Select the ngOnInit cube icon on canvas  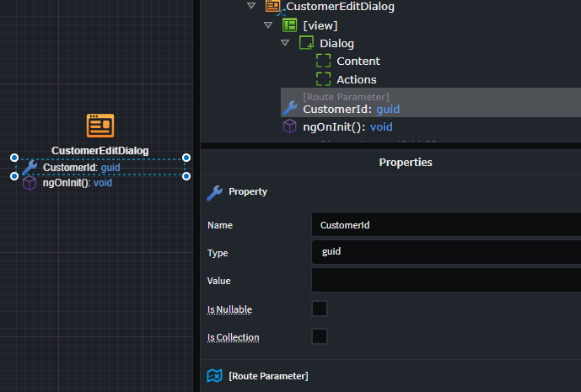tap(30, 183)
